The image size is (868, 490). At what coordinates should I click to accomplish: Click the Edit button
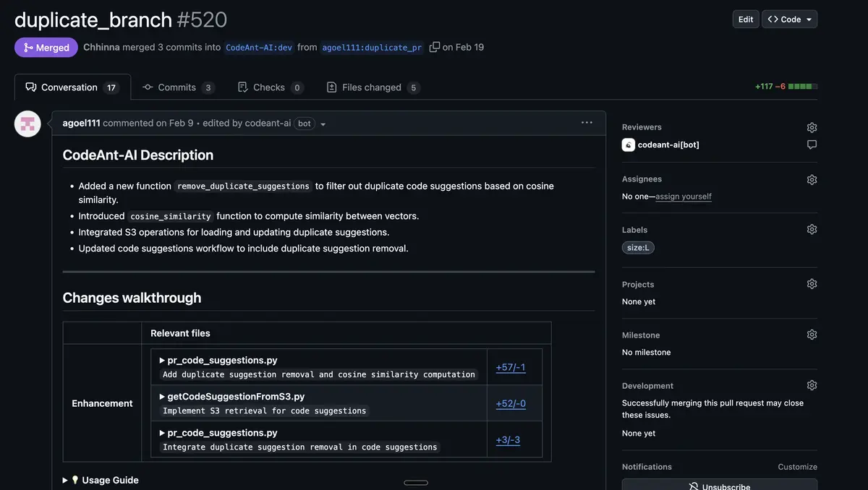(x=745, y=19)
